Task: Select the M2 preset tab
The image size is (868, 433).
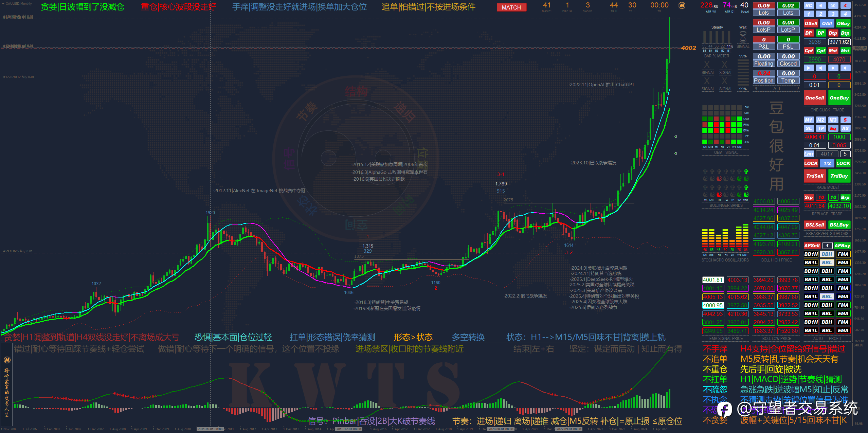Action: click(821, 120)
